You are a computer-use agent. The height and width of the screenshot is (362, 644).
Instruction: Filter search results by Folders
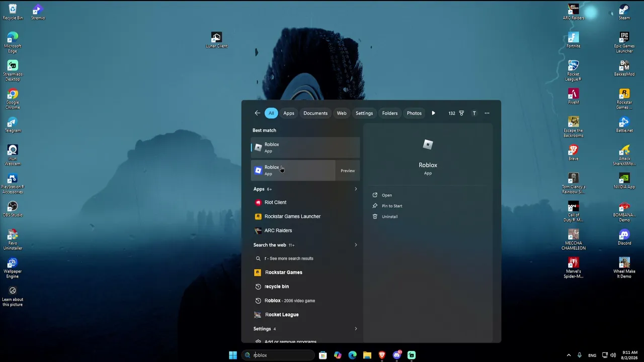tap(390, 113)
